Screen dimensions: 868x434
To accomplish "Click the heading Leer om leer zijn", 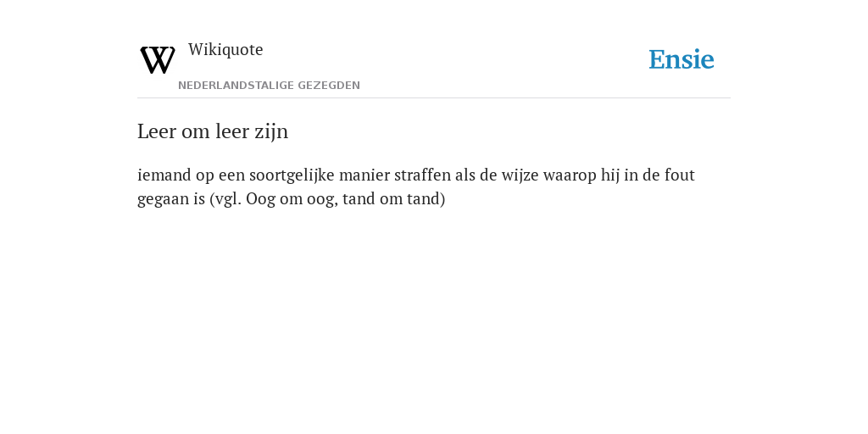I will [x=213, y=131].
